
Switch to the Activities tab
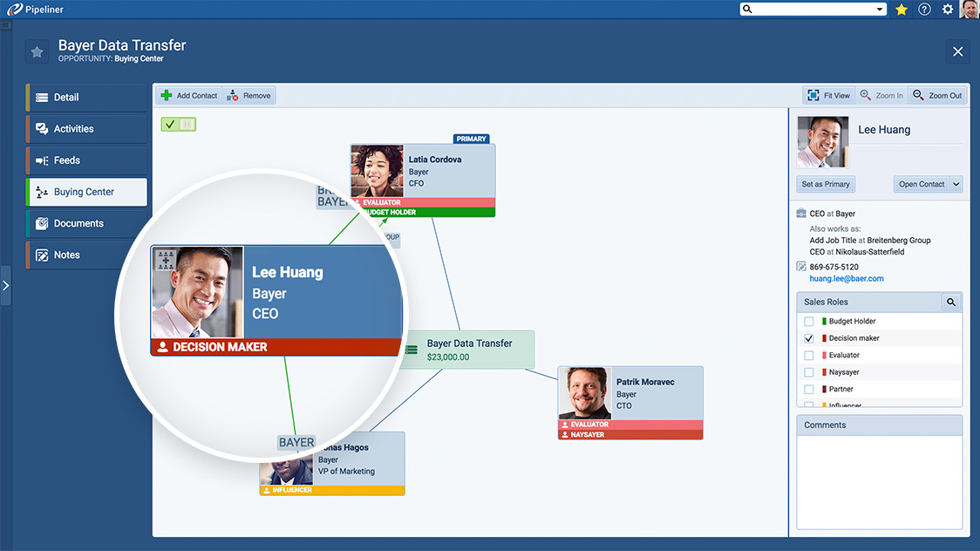[74, 129]
